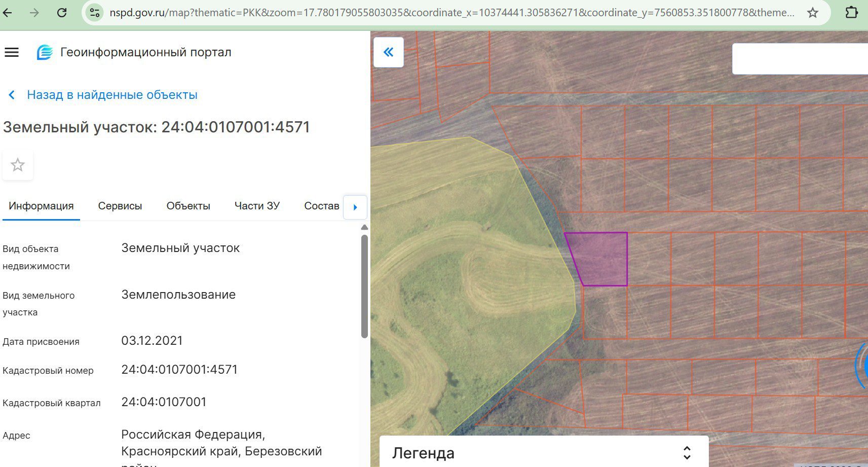Open the Геоинформационный портал home title
Image resolution: width=868 pixels, height=467 pixels.
coord(146,52)
